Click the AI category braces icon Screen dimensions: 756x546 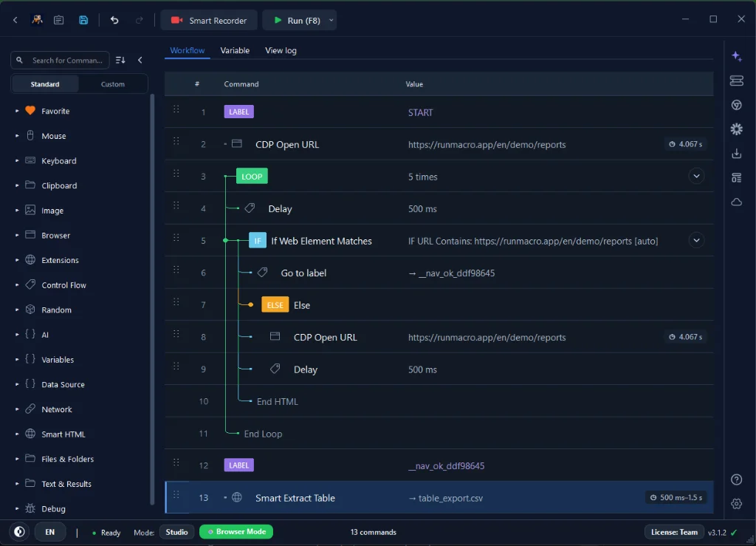(x=30, y=334)
